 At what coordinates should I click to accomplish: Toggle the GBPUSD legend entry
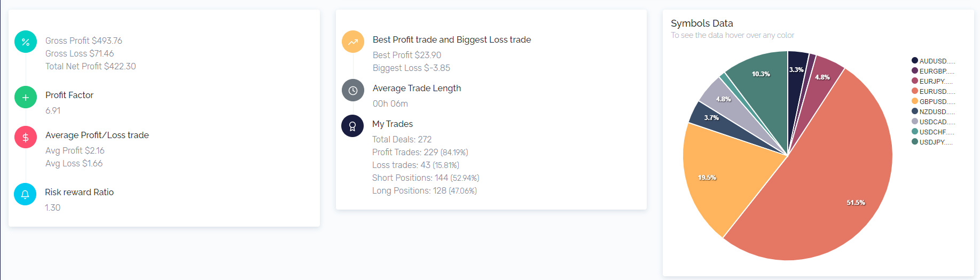click(x=933, y=101)
